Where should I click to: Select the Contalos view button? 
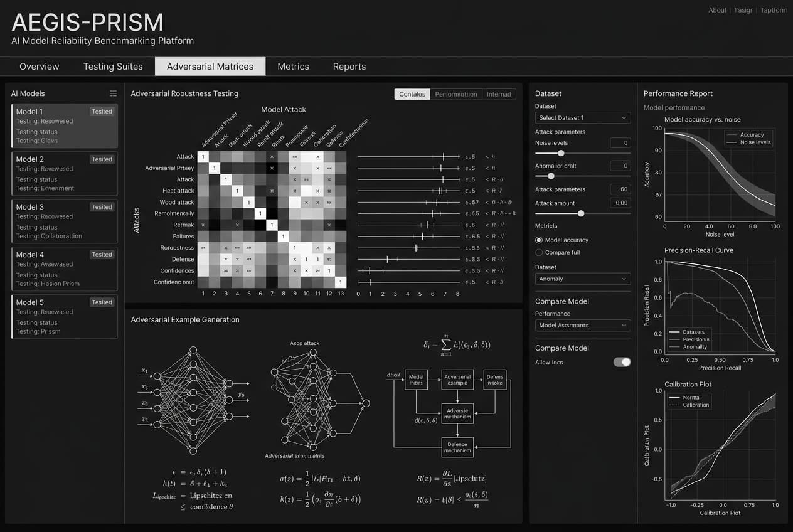(412, 94)
